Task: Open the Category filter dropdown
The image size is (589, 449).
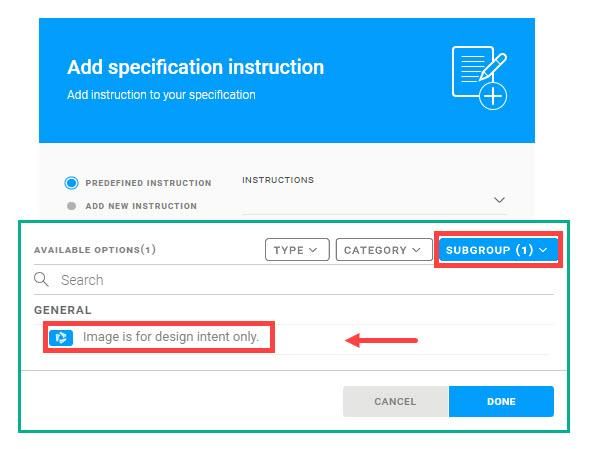Action: (384, 249)
